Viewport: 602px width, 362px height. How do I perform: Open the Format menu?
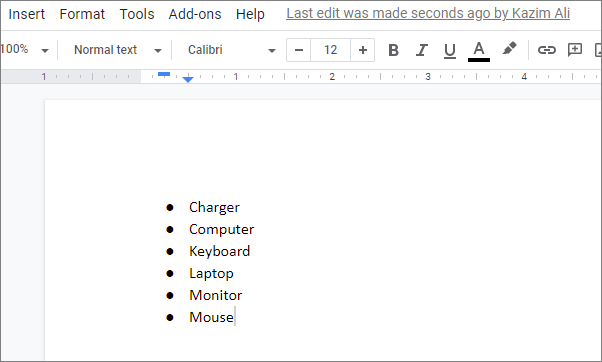click(82, 14)
